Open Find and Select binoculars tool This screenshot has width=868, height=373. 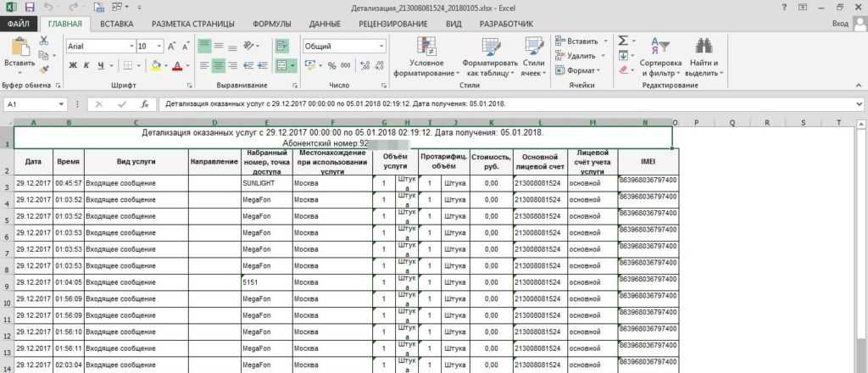click(703, 47)
